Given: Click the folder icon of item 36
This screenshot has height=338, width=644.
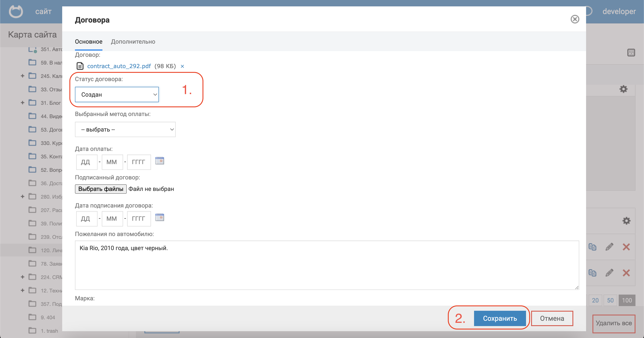Looking at the screenshot, I should coord(32,183).
